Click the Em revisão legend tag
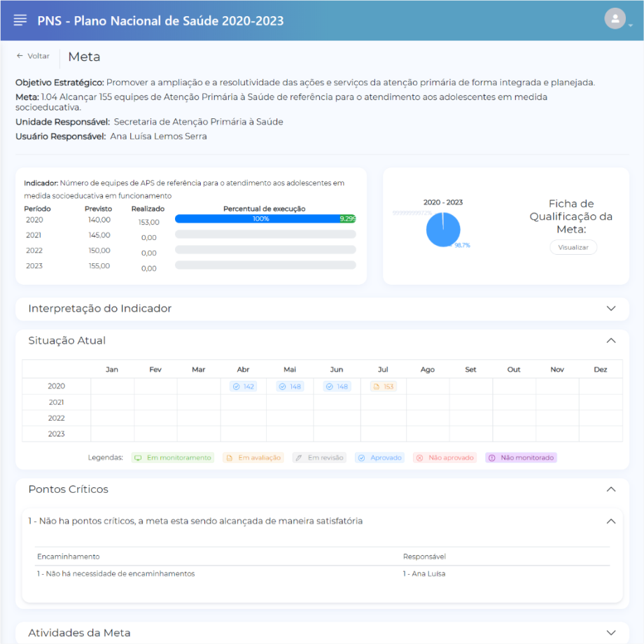Viewport: 644px width, 644px height. [319, 458]
